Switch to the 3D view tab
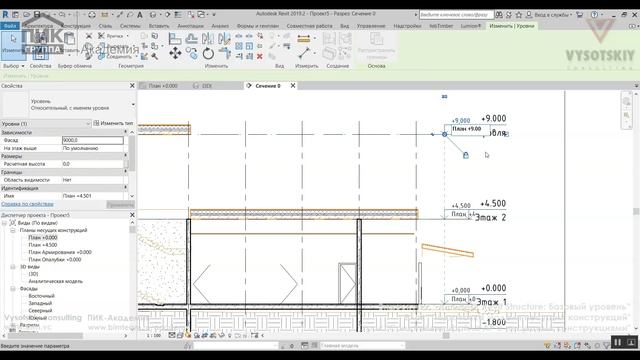This screenshot has width=640, height=360. click(207, 86)
